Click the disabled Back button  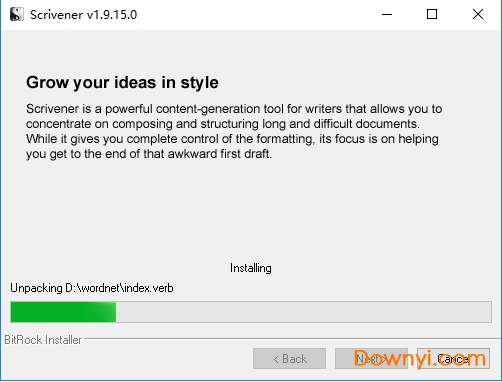(289, 359)
